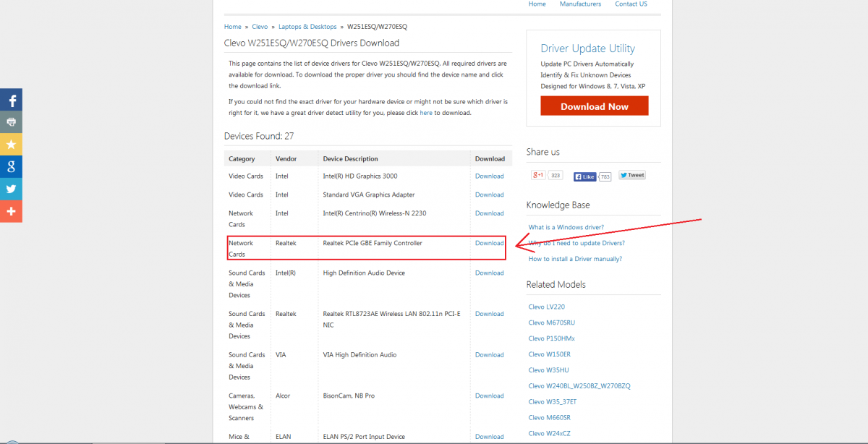Viewport: 868px width, 444px height.
Task: Open 'What is a Windows driver?' article
Action: (566, 227)
